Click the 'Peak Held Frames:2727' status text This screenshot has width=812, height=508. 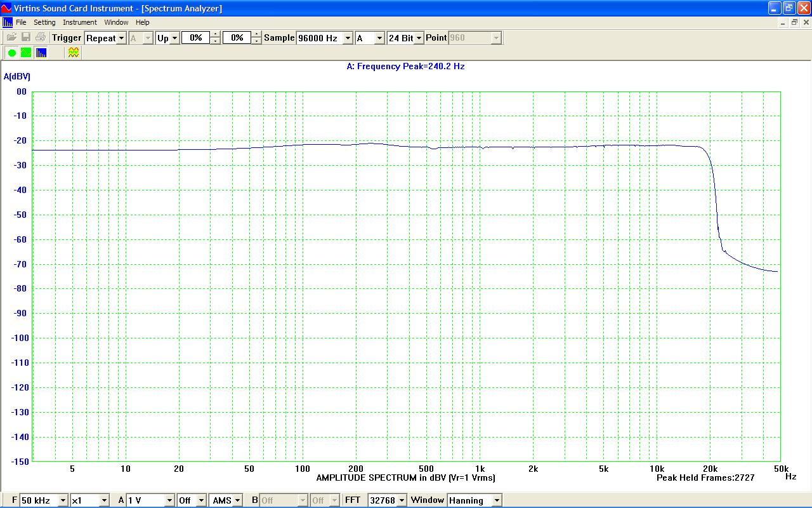tap(705, 478)
